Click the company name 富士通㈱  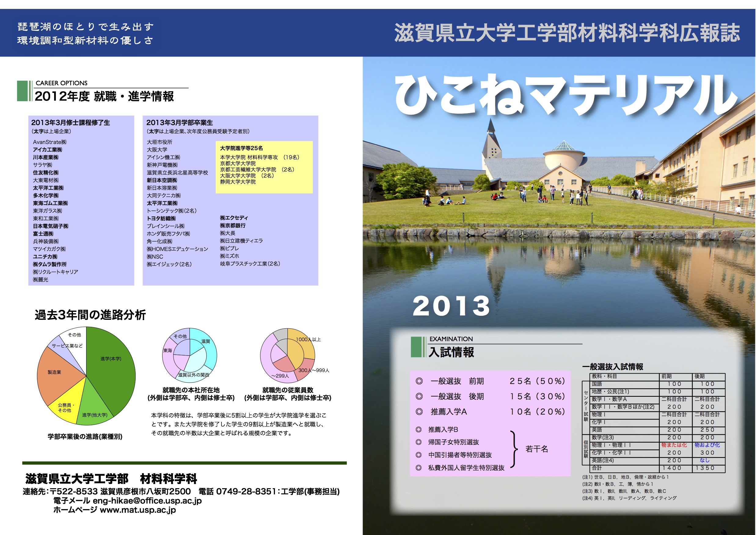click(43, 234)
